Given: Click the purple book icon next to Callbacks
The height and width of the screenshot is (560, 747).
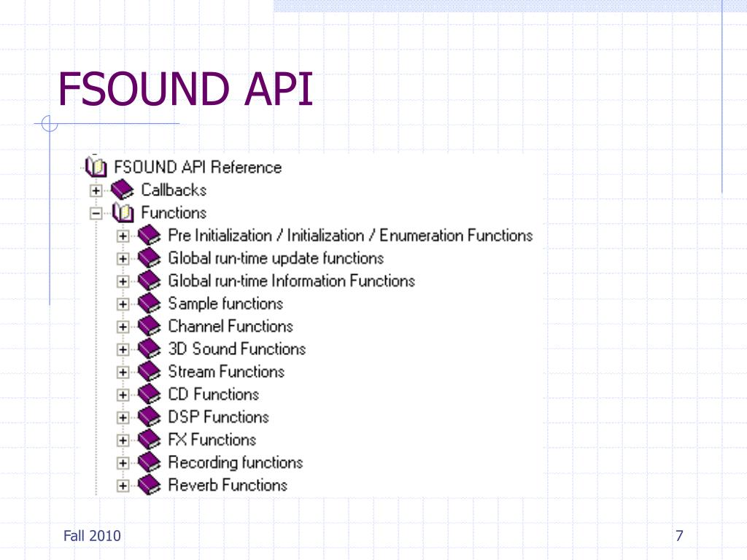Looking at the screenshot, I should 123,190.
